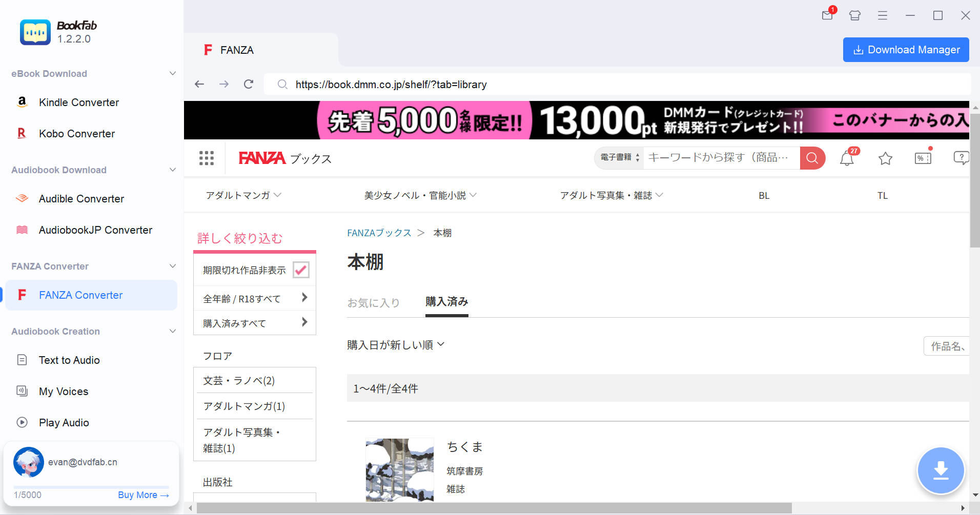Open BookFab settings via the hamburger icon
The height and width of the screenshot is (515, 980).
(x=882, y=15)
